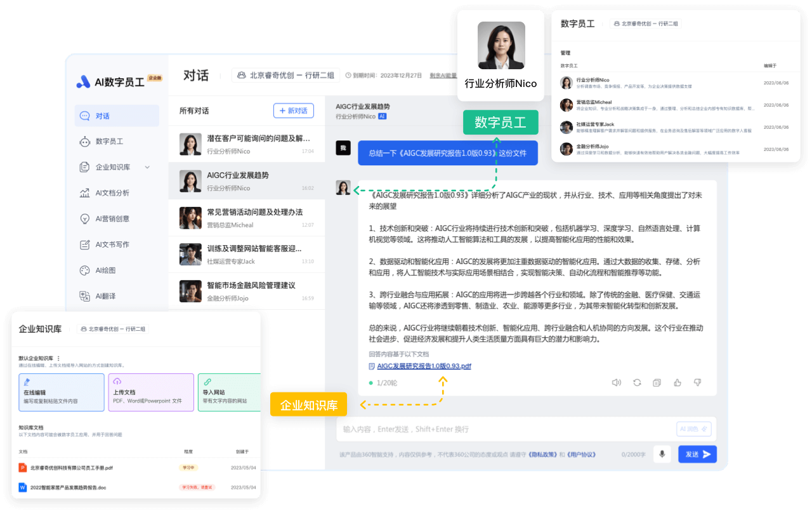
Task: Click the 对话 chat bubble icon
Action: [84, 116]
